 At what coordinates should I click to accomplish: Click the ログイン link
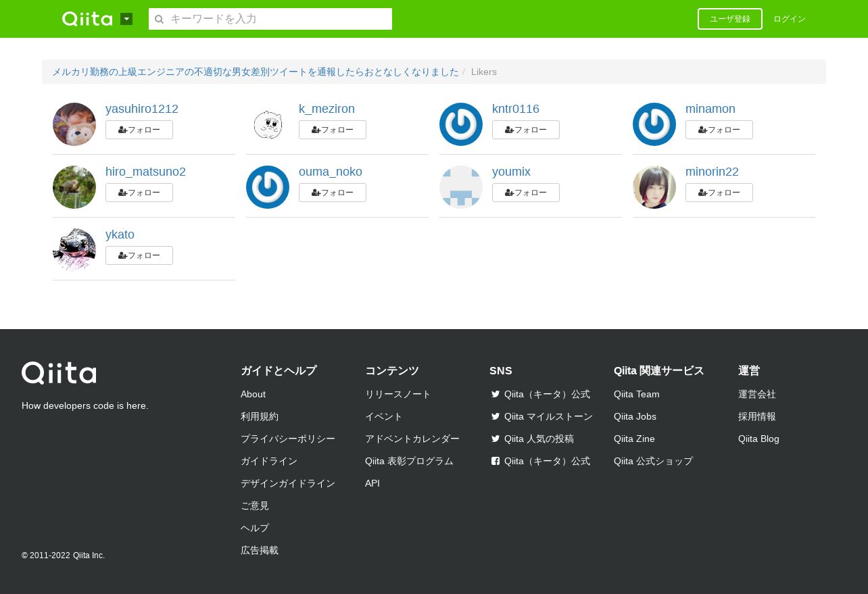click(x=790, y=19)
